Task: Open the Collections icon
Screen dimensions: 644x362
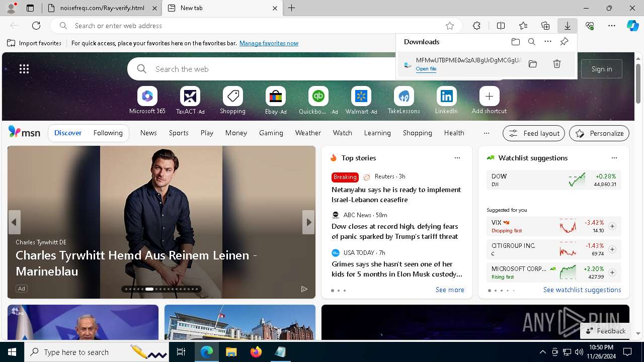Action: [545, 26]
